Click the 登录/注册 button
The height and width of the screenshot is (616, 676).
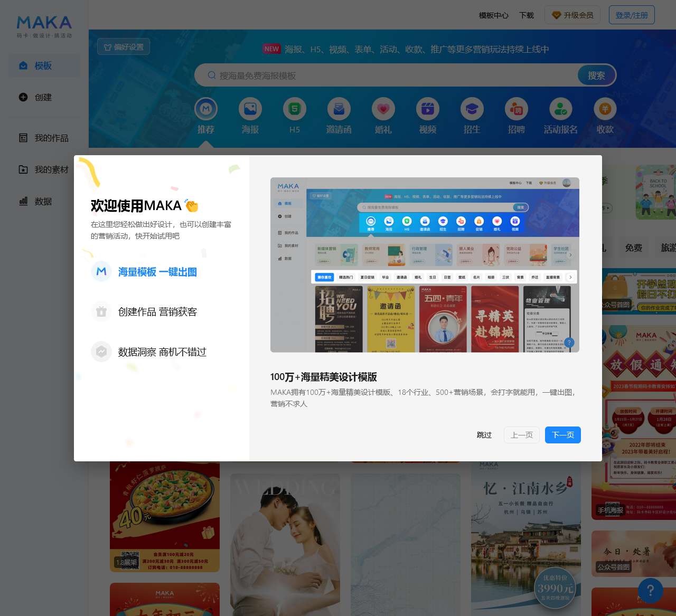coord(632,15)
